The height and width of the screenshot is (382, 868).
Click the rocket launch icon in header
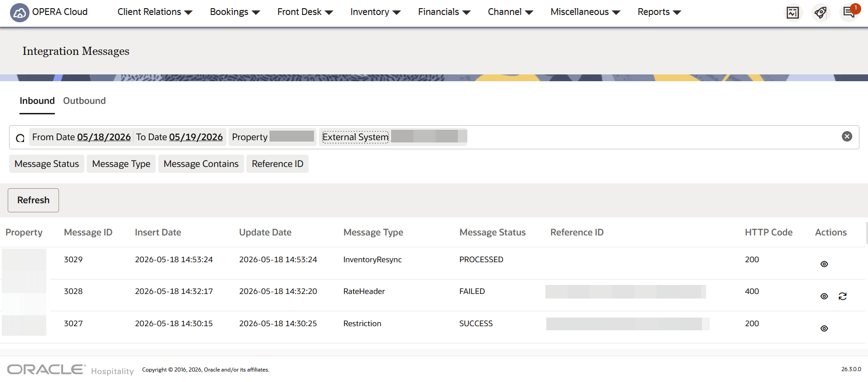(x=820, y=13)
